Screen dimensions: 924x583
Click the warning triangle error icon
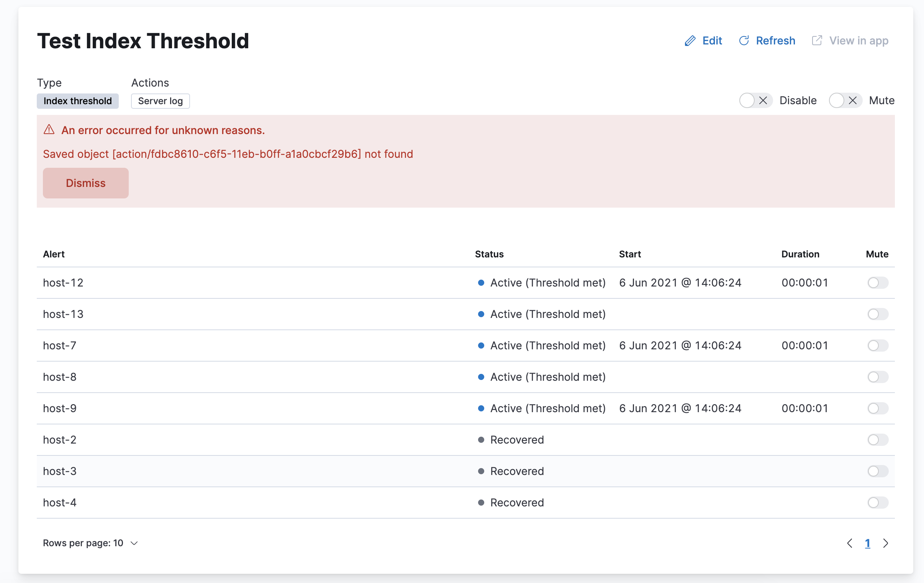(x=49, y=130)
